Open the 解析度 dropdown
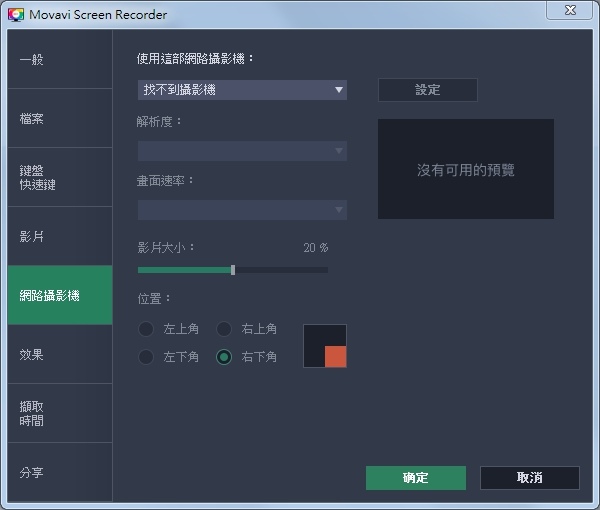 click(242, 151)
